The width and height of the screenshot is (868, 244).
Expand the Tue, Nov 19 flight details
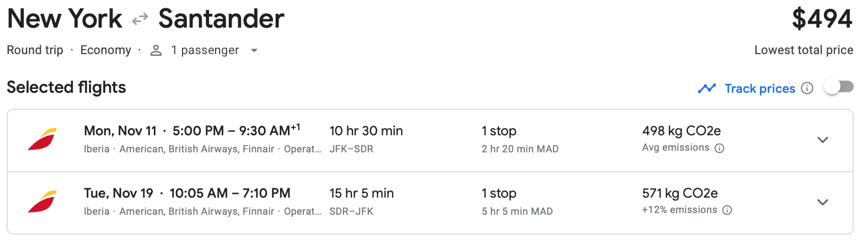pos(822,203)
